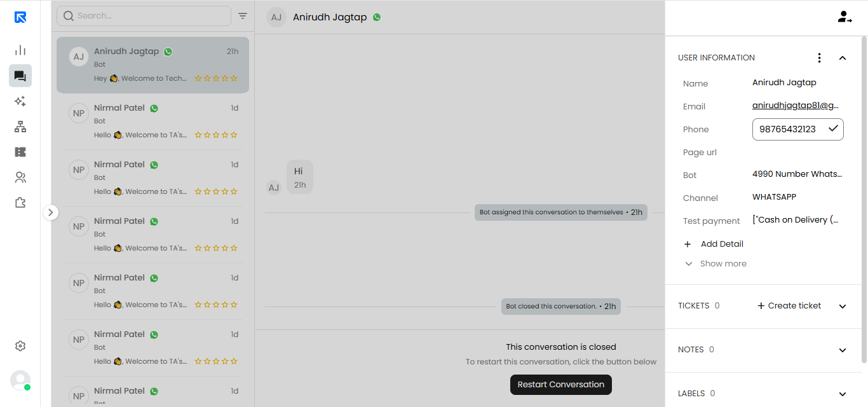Open the flow hierarchy icon in the sidebar
The image size is (868, 407).
click(x=20, y=127)
